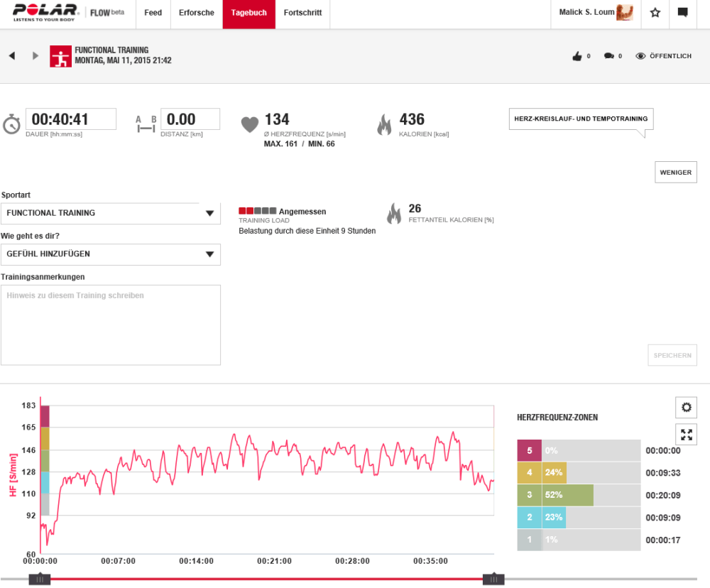This screenshot has height=588, width=710.
Task: Collapse details with the WENIGER button
Action: click(675, 173)
